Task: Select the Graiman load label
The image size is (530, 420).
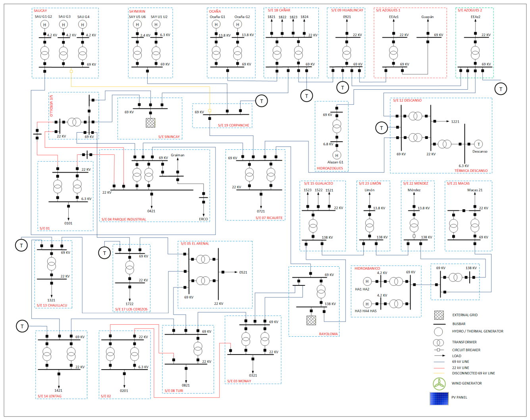Action: click(x=177, y=155)
